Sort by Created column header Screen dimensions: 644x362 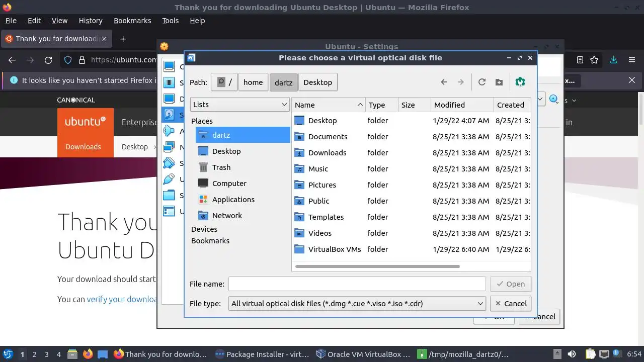[x=512, y=105]
